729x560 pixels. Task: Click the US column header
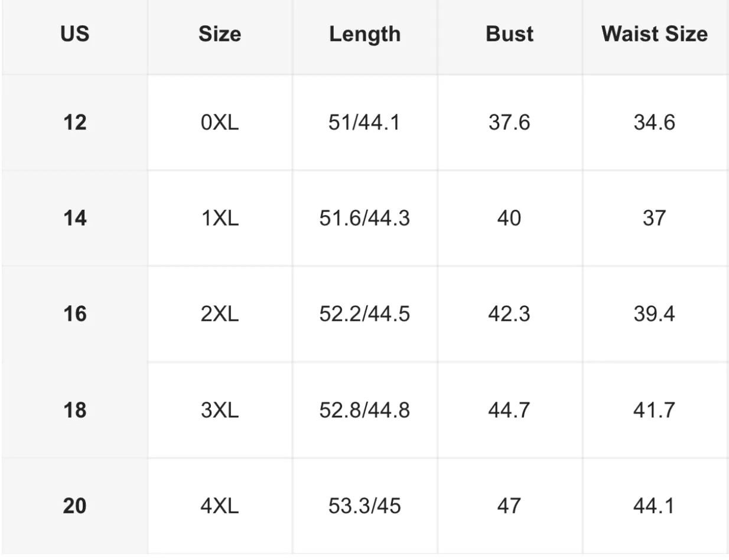pos(74,34)
